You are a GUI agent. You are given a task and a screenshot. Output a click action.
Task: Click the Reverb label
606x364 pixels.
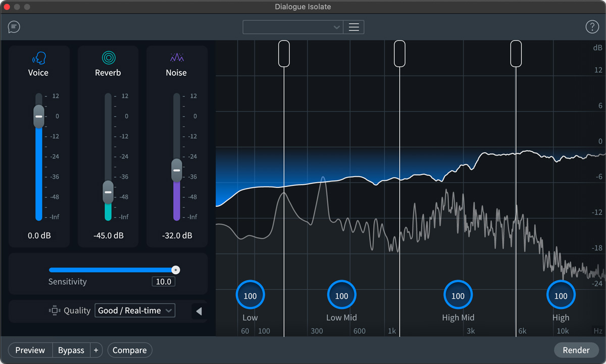108,73
